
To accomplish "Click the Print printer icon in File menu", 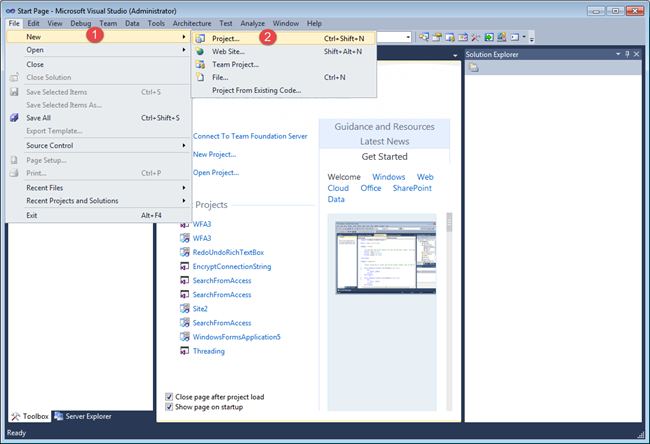I will (14, 173).
